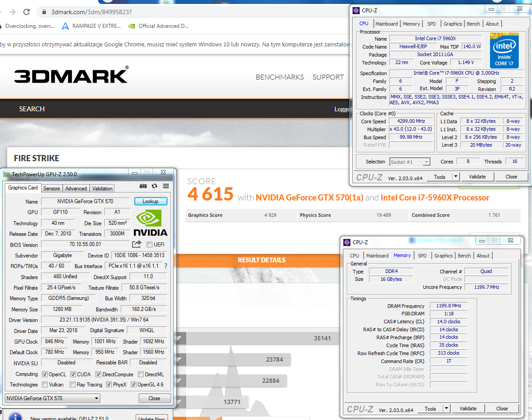Click the BIOS Version field 70.10.55.00.01
Screen dimensions: 532x420
point(85,244)
